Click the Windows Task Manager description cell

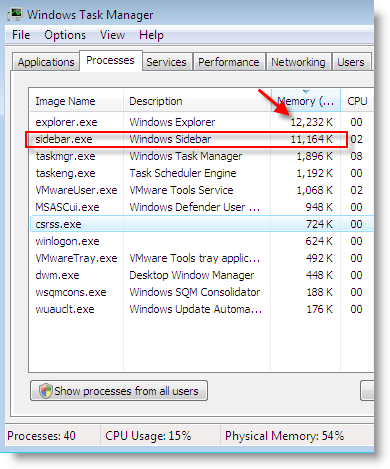tap(186, 156)
